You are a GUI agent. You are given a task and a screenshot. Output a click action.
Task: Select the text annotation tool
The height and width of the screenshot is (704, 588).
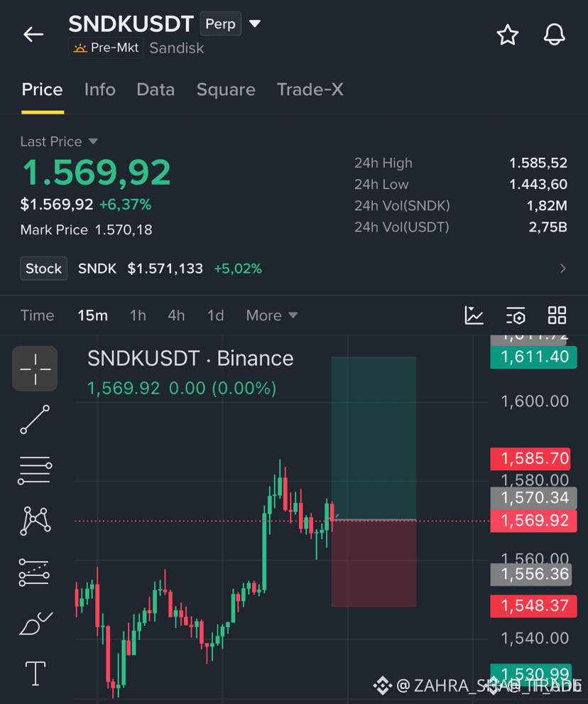tap(36, 673)
